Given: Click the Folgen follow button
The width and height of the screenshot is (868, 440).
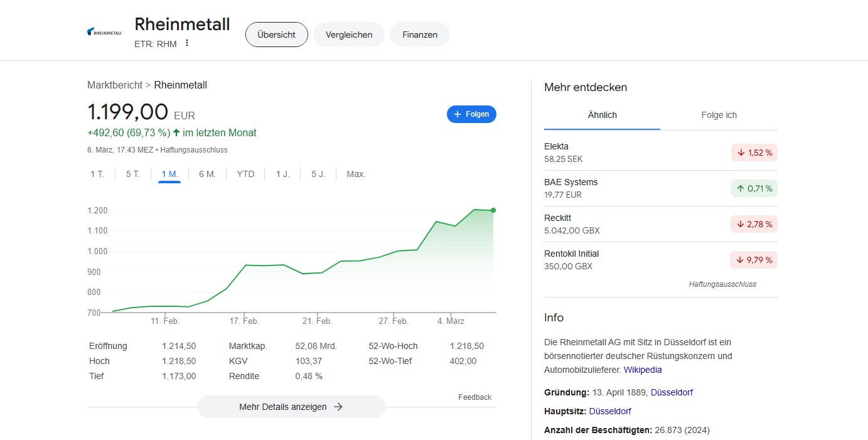Looking at the screenshot, I should tap(471, 114).
